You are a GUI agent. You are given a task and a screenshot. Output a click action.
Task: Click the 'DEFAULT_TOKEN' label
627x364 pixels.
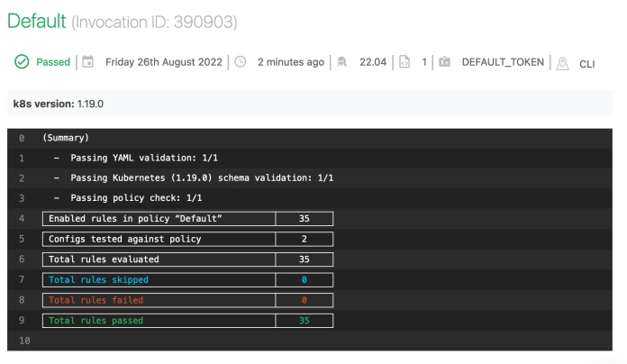coord(503,62)
